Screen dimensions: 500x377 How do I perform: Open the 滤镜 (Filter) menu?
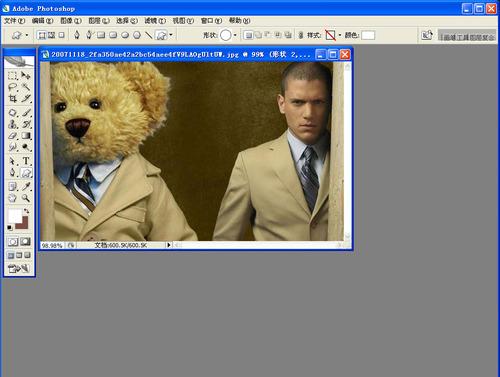pos(155,21)
